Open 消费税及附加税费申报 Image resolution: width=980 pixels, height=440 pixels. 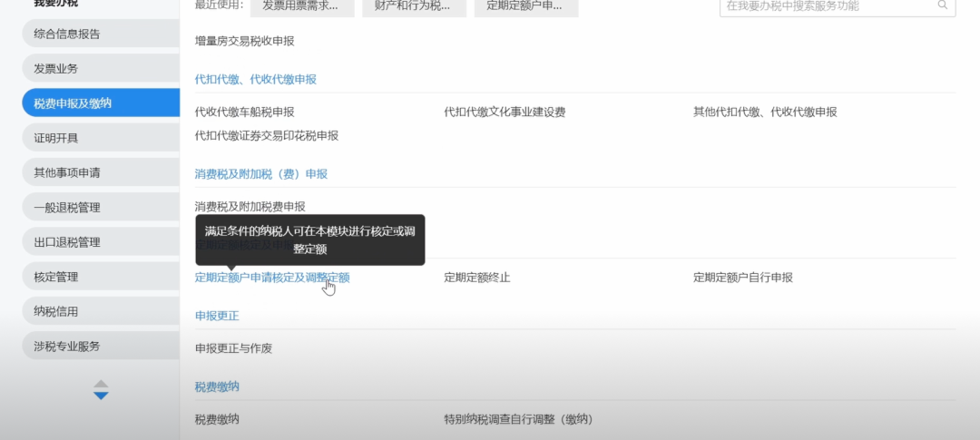coord(250,206)
